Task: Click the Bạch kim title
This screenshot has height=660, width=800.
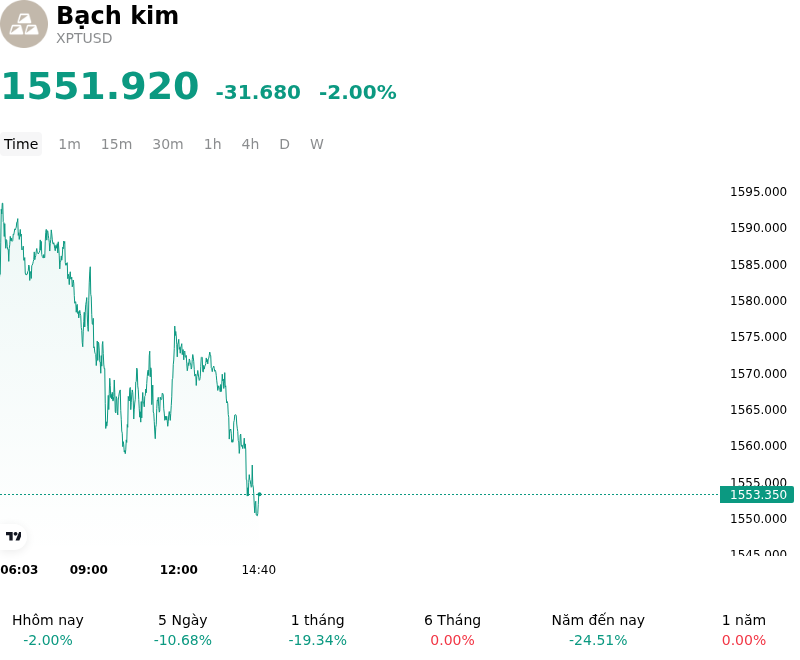Action: click(117, 15)
